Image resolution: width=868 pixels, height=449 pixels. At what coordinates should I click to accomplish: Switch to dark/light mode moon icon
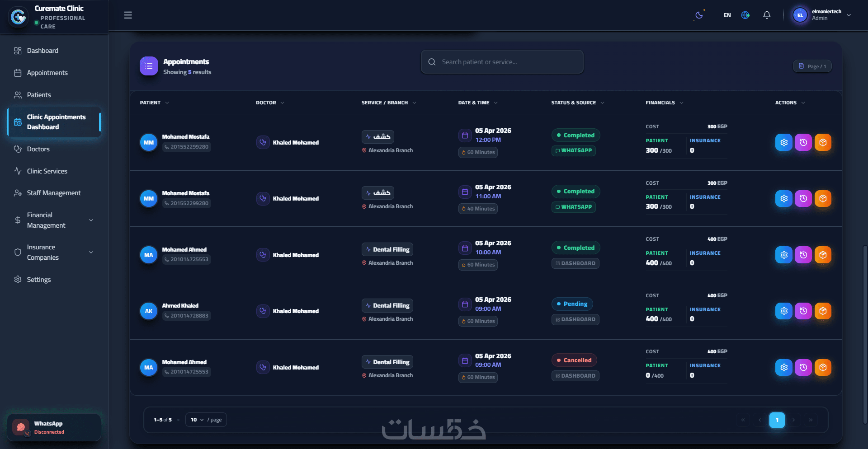[699, 15]
